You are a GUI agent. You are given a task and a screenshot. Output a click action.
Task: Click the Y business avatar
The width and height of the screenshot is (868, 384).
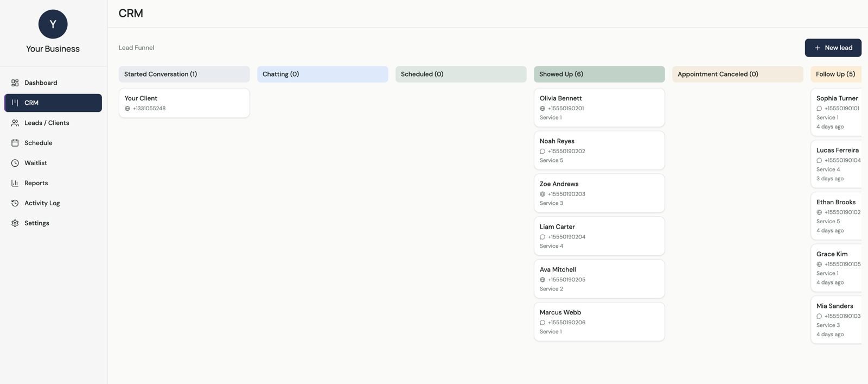click(53, 24)
